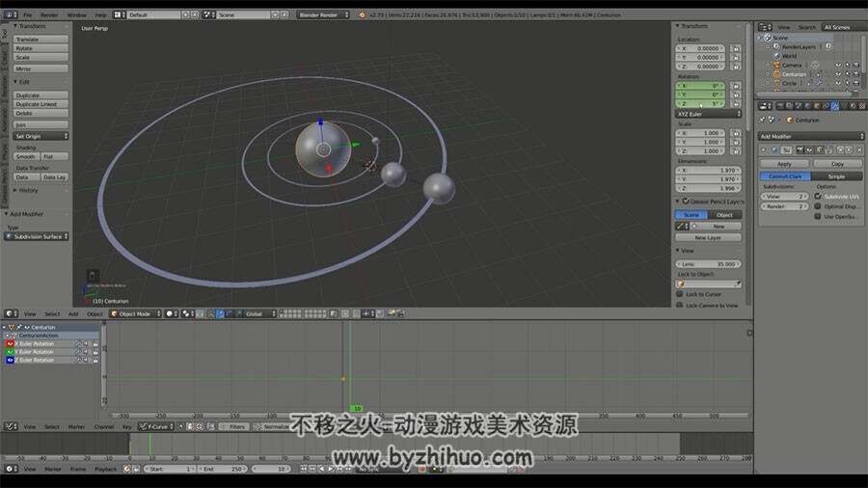
Task: Click the timeline End frame field
Action: (x=223, y=469)
